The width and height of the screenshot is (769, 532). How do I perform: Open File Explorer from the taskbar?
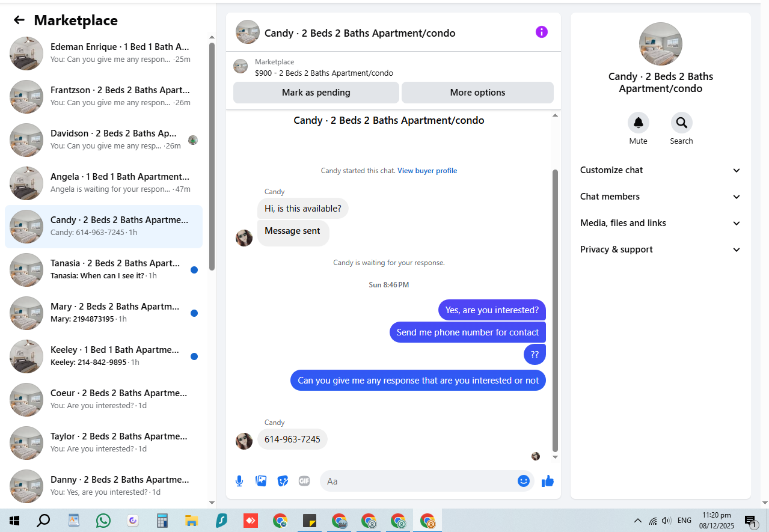(x=191, y=521)
